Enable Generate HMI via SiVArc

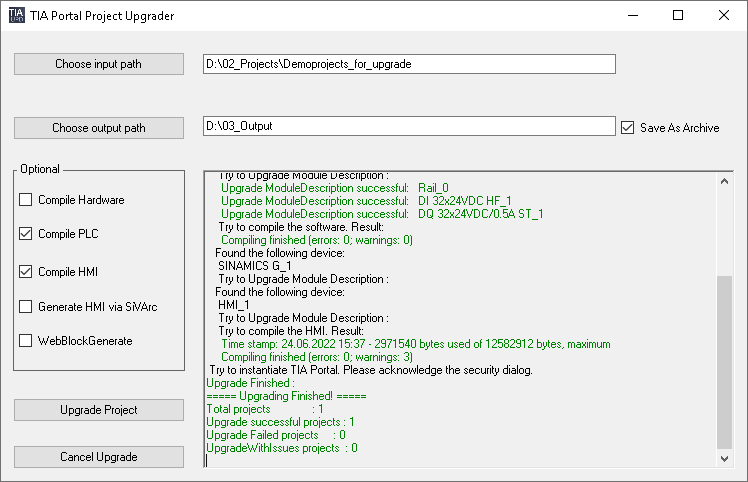[x=25, y=306]
